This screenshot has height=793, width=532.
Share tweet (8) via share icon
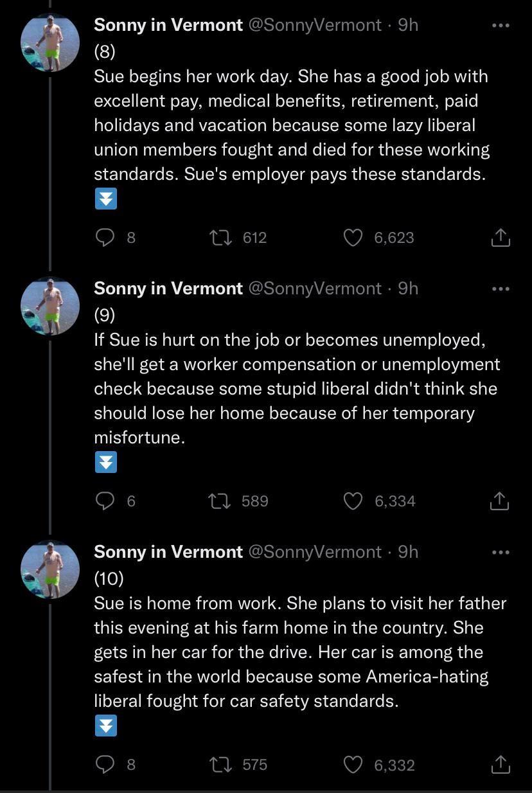501,238
